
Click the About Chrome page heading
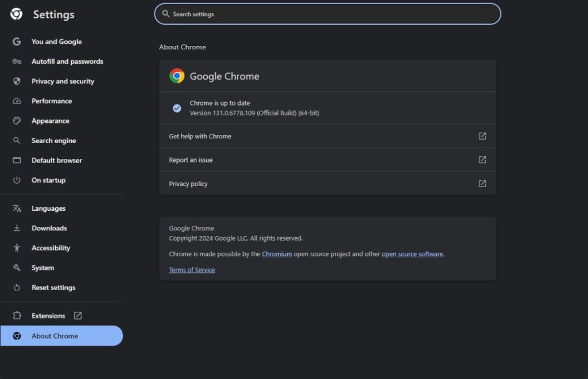tap(182, 47)
